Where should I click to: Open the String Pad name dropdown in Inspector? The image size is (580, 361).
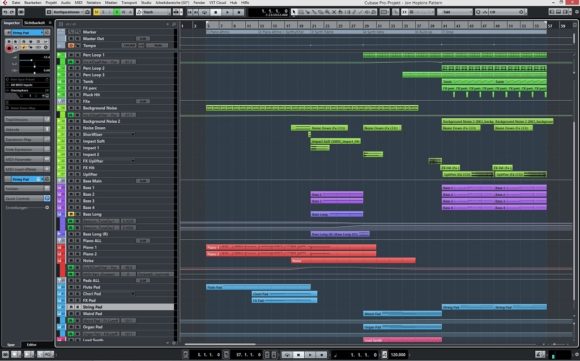[x=27, y=33]
